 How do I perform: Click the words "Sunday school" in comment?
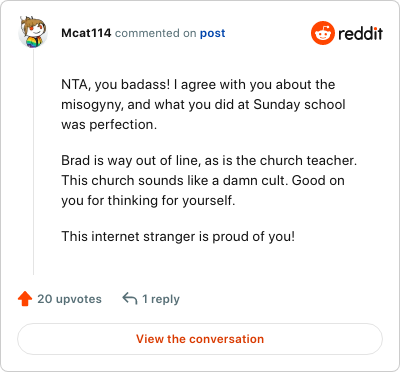pos(299,105)
